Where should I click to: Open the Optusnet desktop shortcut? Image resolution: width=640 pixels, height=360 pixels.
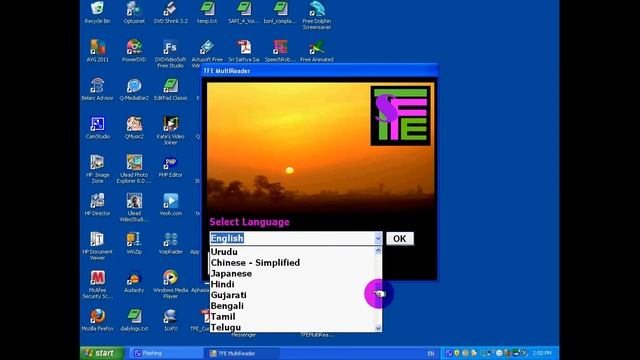[x=134, y=12]
